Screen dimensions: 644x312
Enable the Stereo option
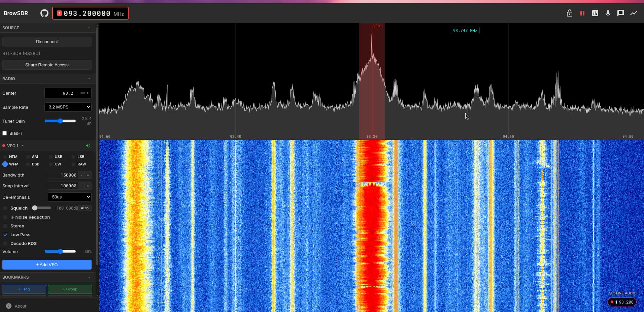click(5, 226)
